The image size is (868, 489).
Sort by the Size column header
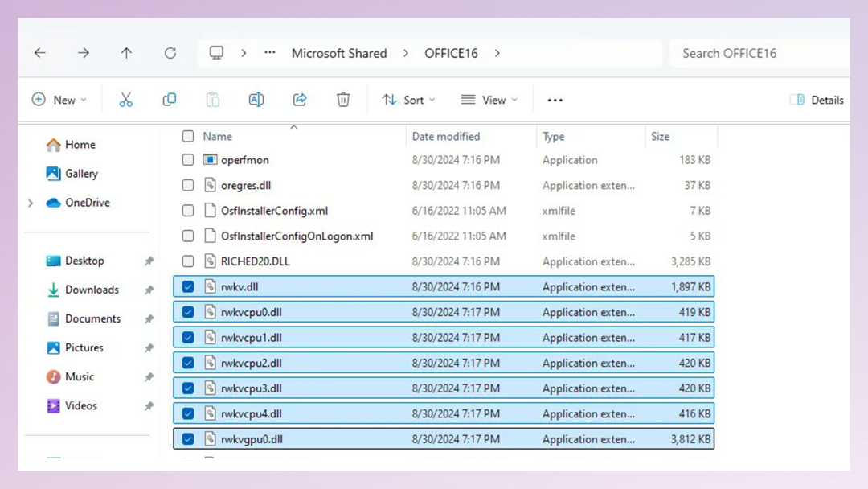(660, 136)
